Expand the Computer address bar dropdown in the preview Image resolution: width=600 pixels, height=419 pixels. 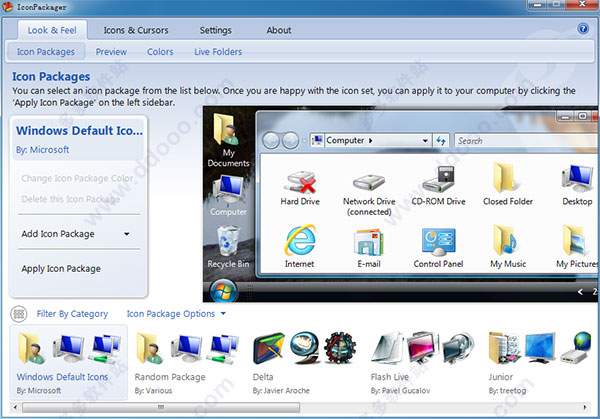[x=425, y=141]
